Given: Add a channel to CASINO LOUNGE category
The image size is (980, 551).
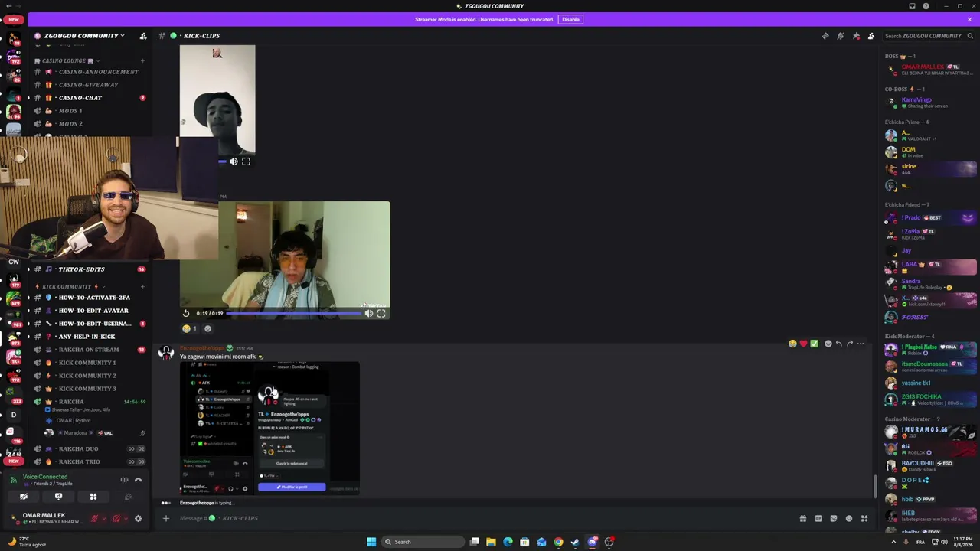Looking at the screenshot, I should 142,61.
